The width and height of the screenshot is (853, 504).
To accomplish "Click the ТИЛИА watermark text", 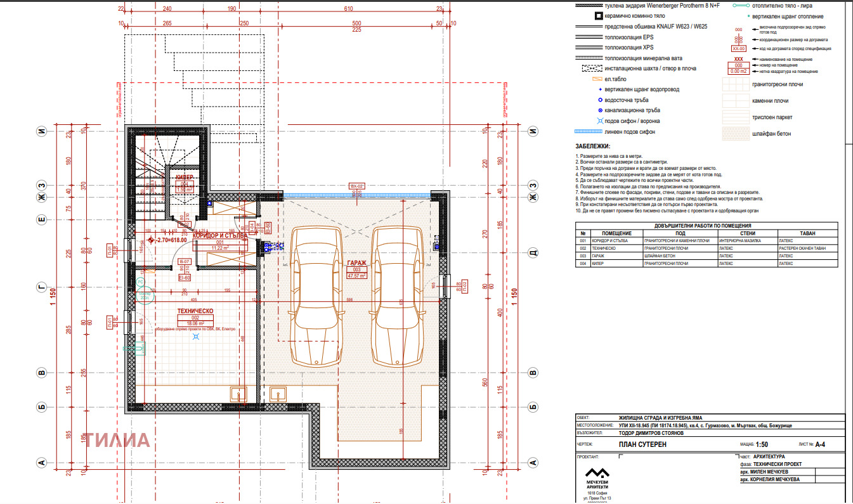I will [x=118, y=440].
